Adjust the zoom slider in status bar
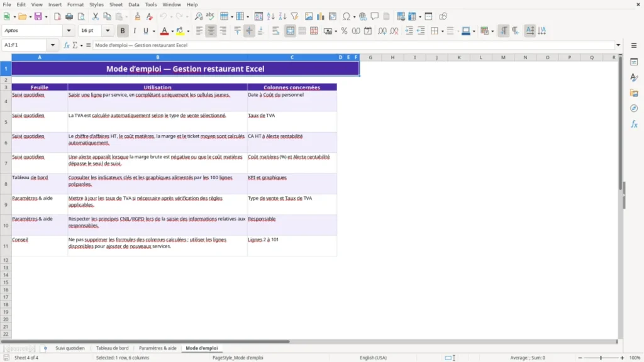The height and width of the screenshot is (362, 644). (x=601, y=358)
